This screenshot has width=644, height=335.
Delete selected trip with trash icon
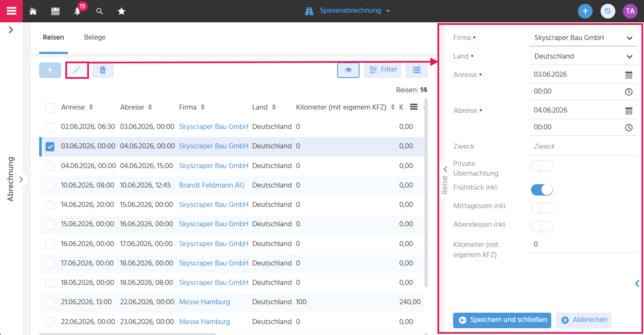[103, 70]
